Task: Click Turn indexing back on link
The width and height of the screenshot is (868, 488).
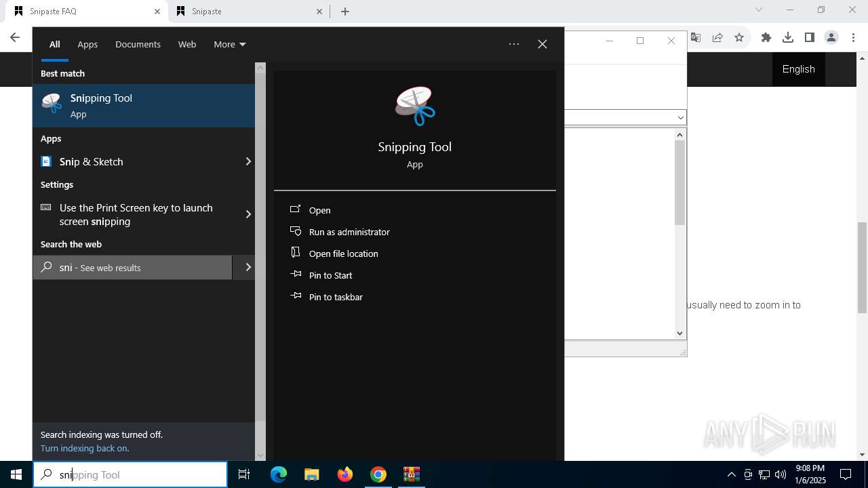Action: coord(85,448)
